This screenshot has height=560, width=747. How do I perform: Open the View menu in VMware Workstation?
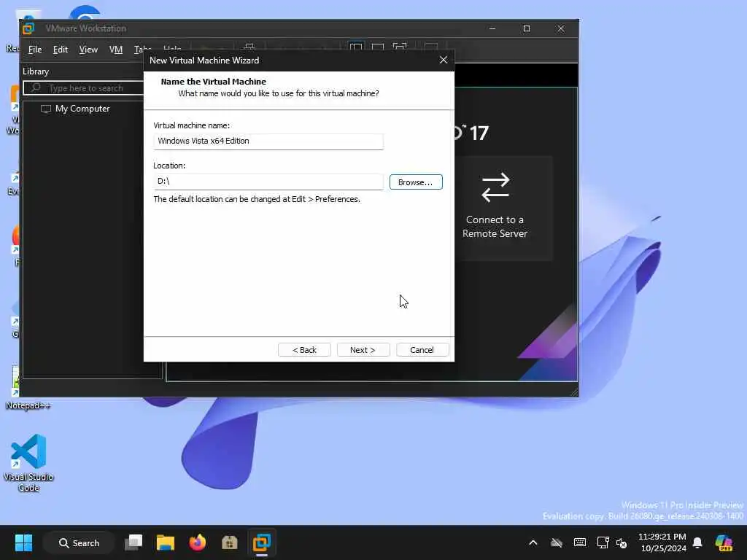[x=88, y=50]
